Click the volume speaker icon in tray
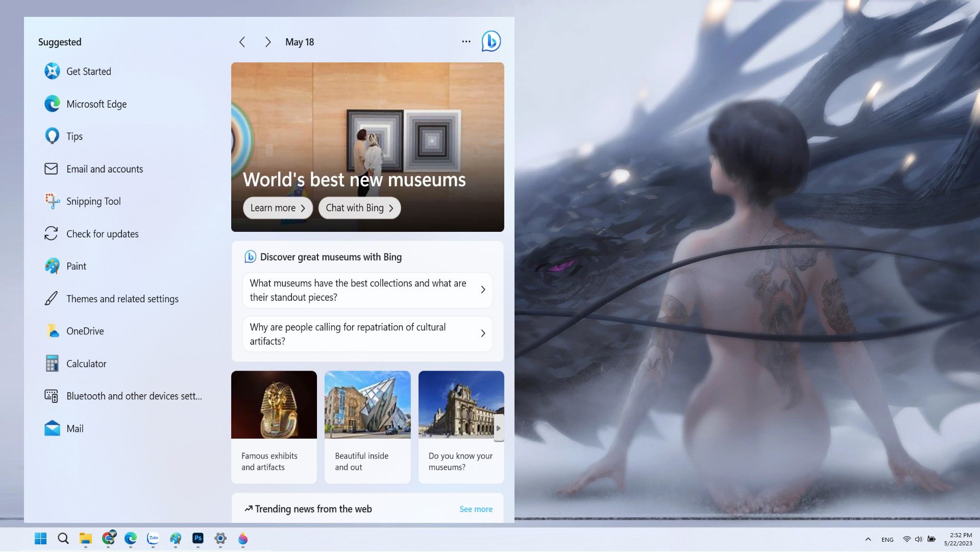 coord(919,539)
